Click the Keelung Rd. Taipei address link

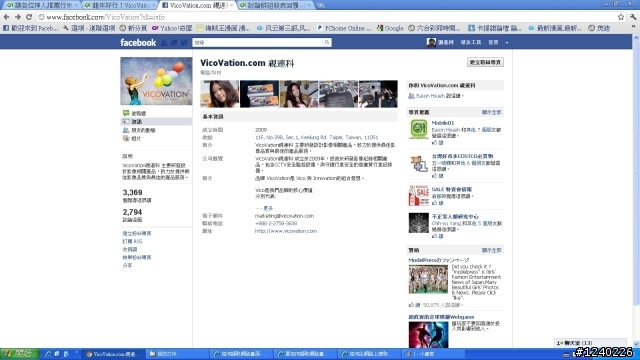coord(317,138)
